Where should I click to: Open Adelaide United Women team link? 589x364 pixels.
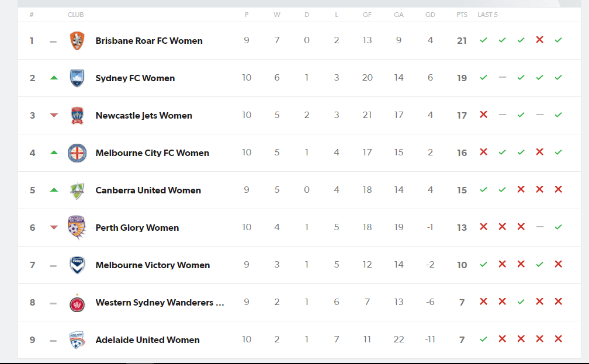click(147, 340)
